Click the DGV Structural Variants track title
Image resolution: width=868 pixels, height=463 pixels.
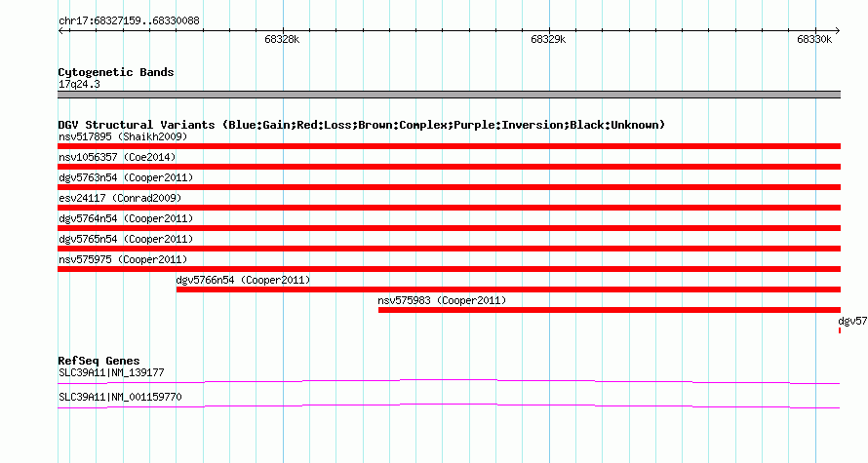pos(361,125)
